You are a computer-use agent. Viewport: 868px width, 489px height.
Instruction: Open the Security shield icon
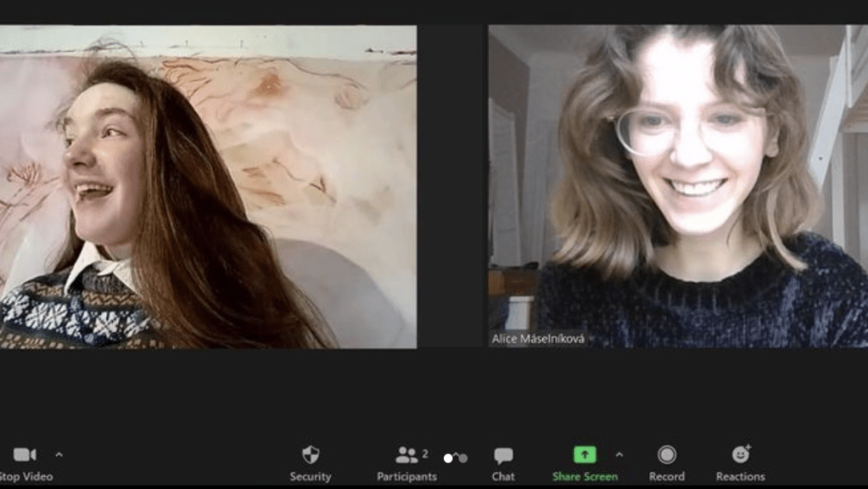point(311,455)
